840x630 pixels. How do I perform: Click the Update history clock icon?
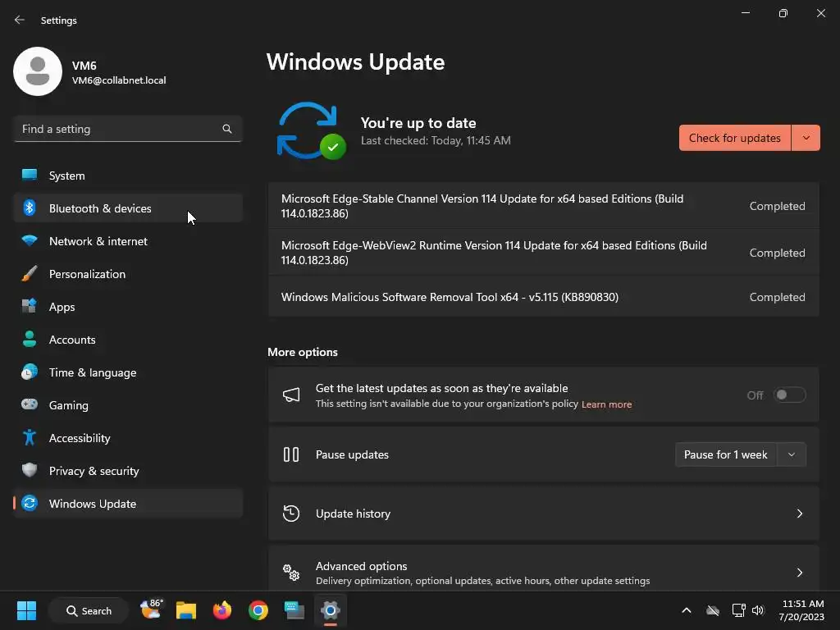click(x=291, y=514)
